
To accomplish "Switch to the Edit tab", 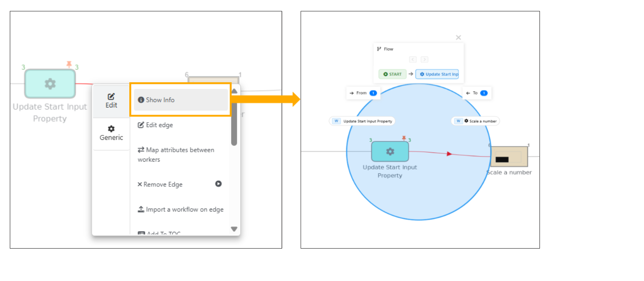I will [x=111, y=101].
